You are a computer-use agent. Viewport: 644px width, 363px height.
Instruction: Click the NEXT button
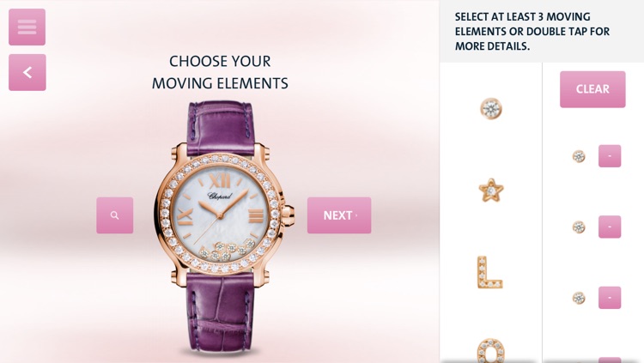coord(339,215)
